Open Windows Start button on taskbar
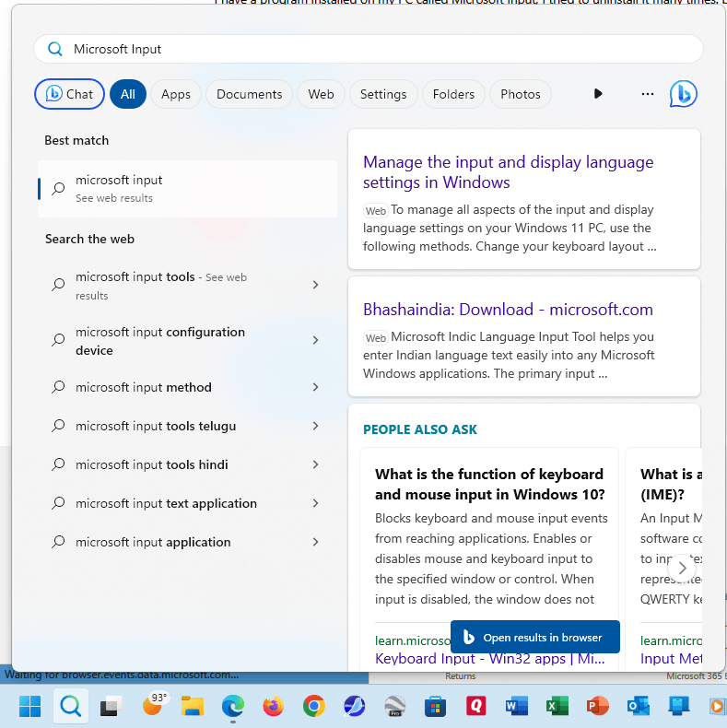The height and width of the screenshot is (728, 727). tap(29, 706)
